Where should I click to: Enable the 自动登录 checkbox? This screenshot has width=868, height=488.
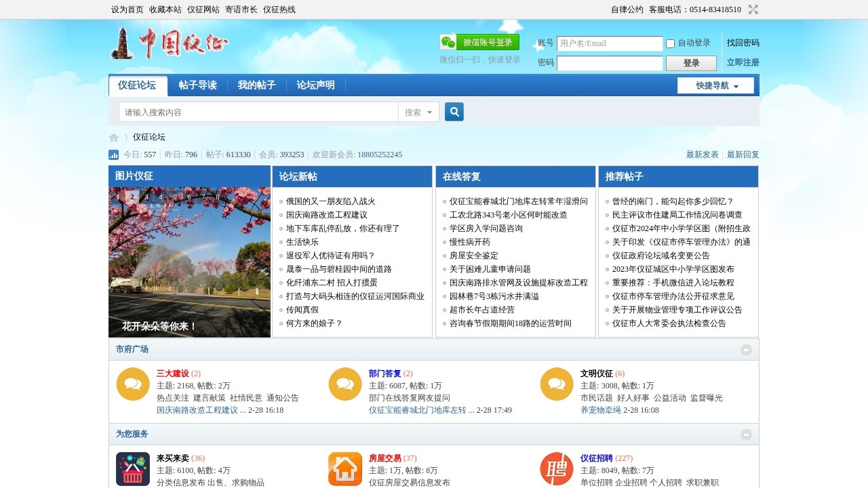(x=670, y=43)
